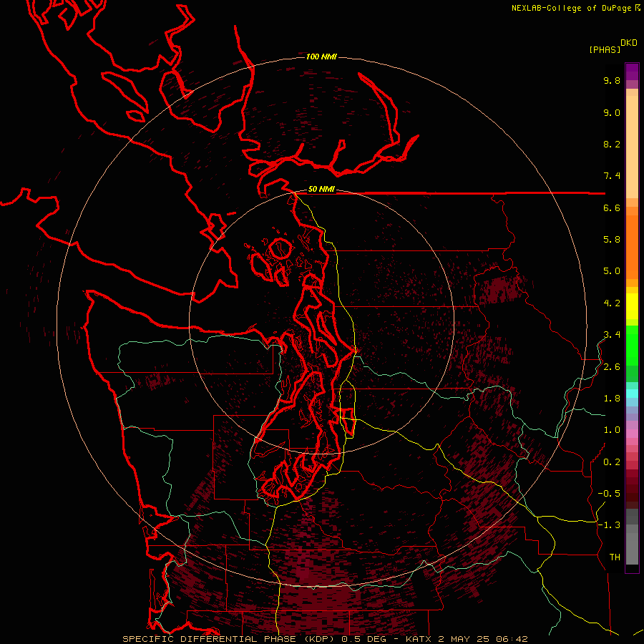Select the 8.2 scale value
Viewport: 644px width, 644px height.
612,144
